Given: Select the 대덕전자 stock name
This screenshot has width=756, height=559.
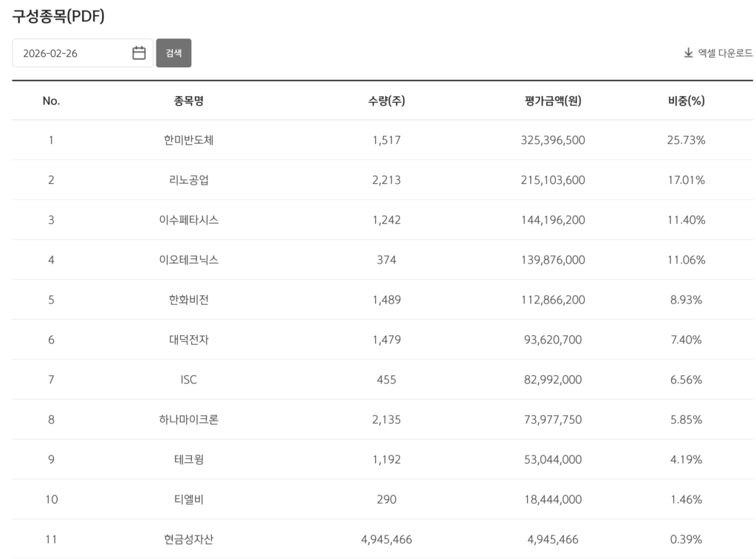Looking at the screenshot, I should (189, 340).
